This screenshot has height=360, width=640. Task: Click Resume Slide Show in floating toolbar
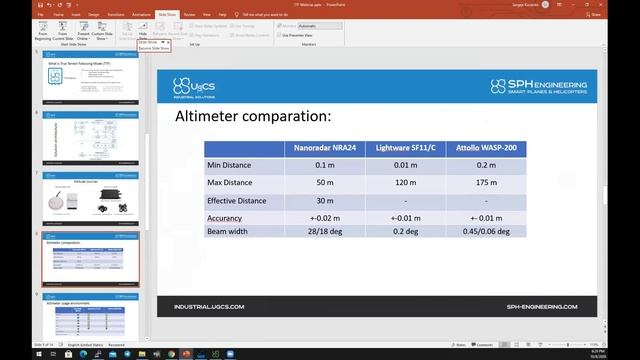click(x=153, y=48)
